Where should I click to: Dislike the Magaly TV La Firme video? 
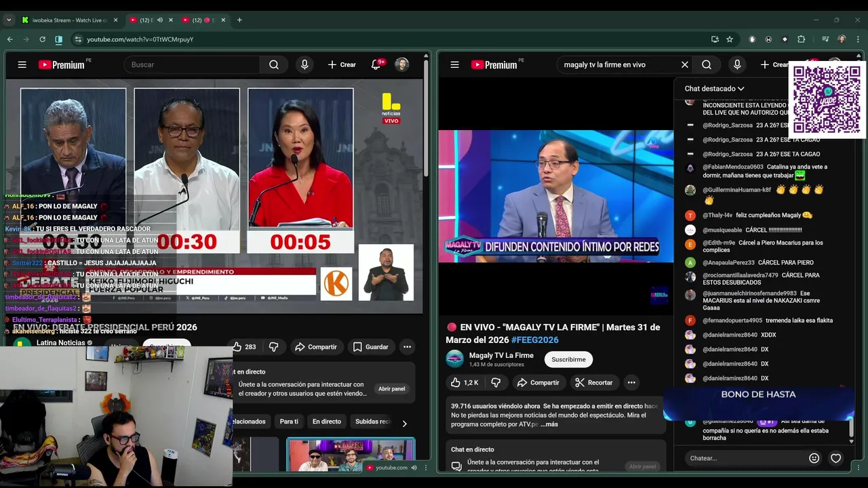coord(496,382)
